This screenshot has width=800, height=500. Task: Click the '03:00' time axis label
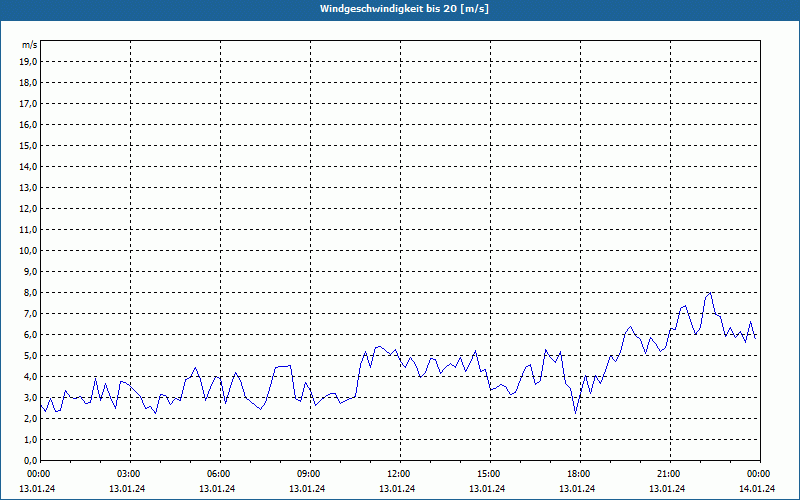pyautogui.click(x=128, y=474)
